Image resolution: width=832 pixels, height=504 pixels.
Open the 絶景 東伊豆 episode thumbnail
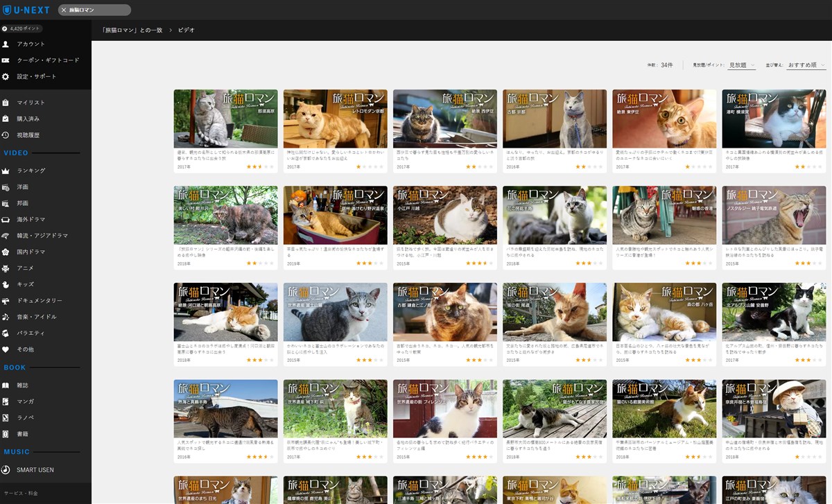pyautogui.click(x=664, y=119)
